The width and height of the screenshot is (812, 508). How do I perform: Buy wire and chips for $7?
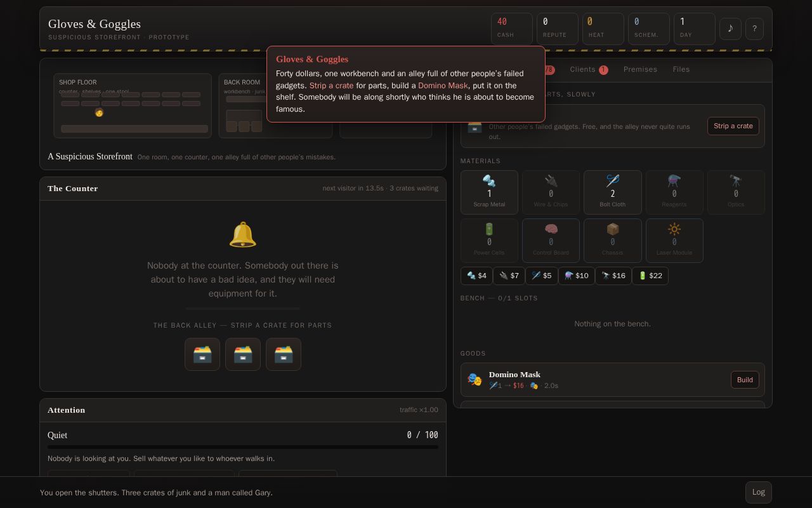tap(509, 276)
